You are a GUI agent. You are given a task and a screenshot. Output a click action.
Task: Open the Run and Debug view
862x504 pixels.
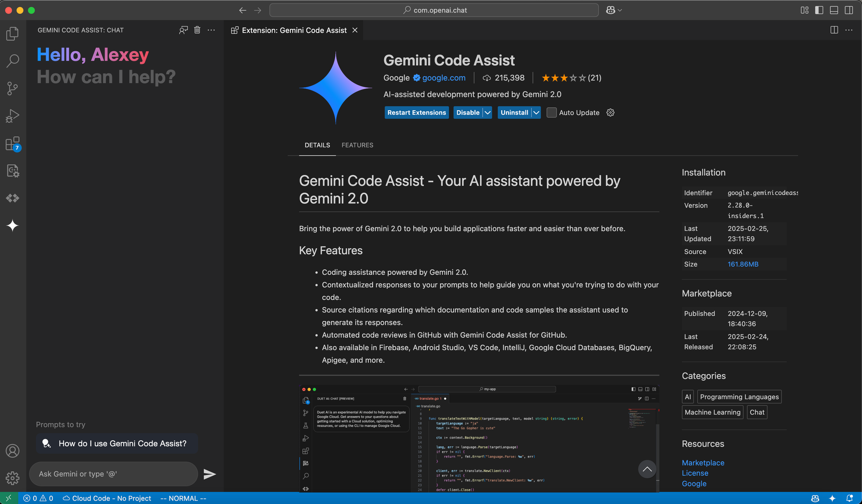click(x=12, y=116)
